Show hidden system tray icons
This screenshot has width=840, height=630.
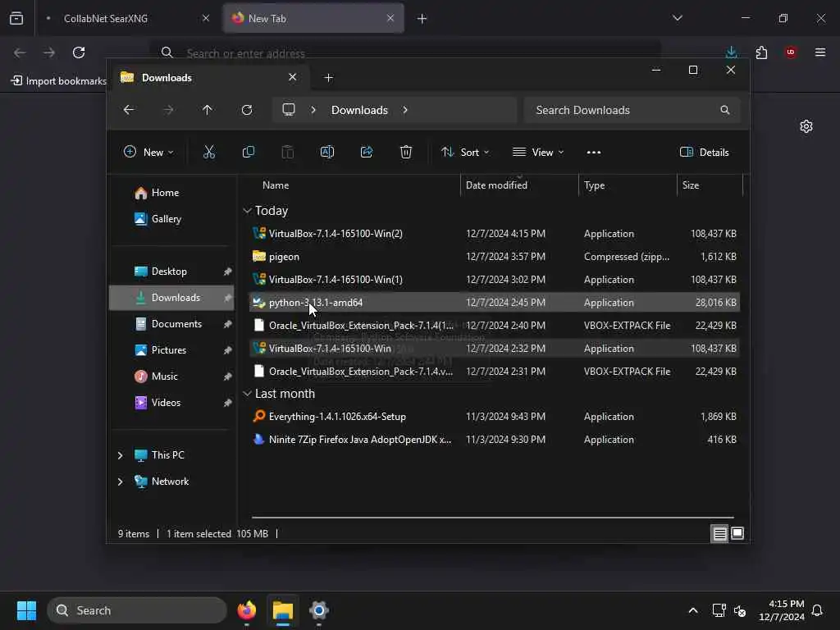pyautogui.click(x=692, y=610)
